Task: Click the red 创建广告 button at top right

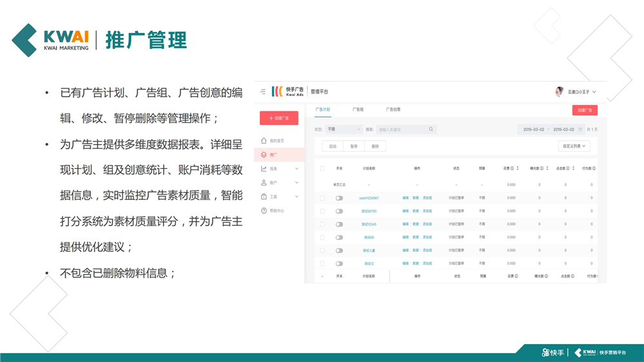Action: (585, 110)
